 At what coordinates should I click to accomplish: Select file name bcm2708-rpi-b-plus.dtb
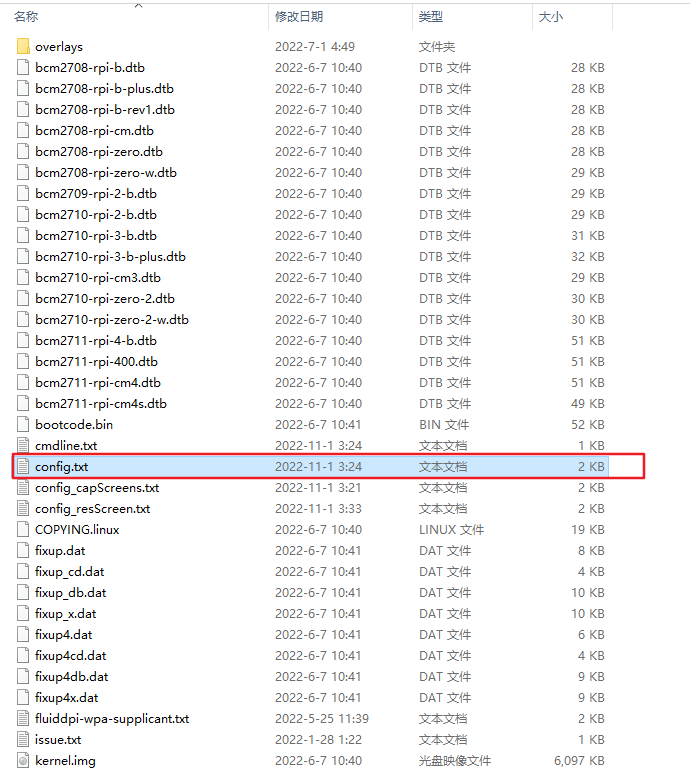click(104, 89)
